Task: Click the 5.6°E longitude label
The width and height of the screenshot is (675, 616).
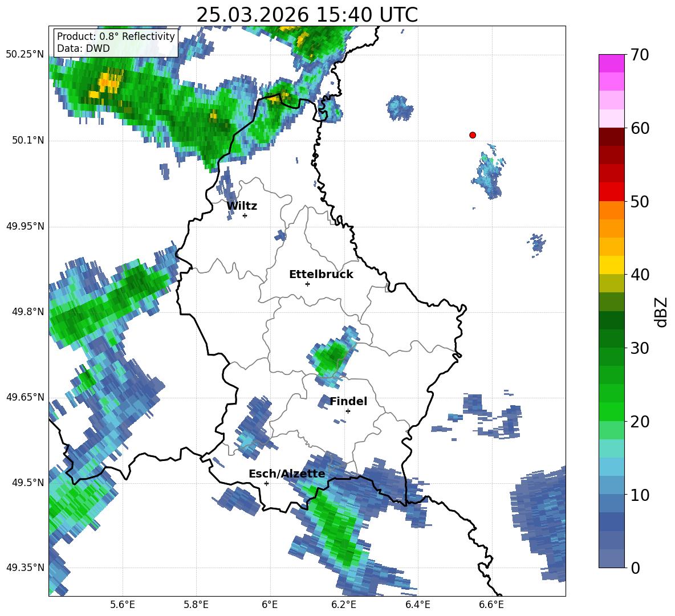Action: pyautogui.click(x=123, y=605)
